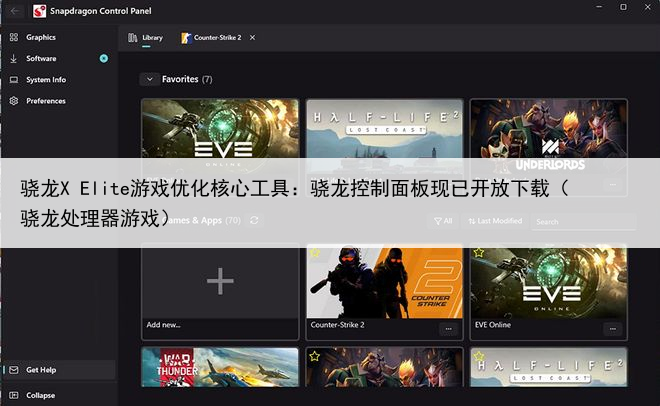
Task: Open the System Info page
Action: click(x=45, y=80)
